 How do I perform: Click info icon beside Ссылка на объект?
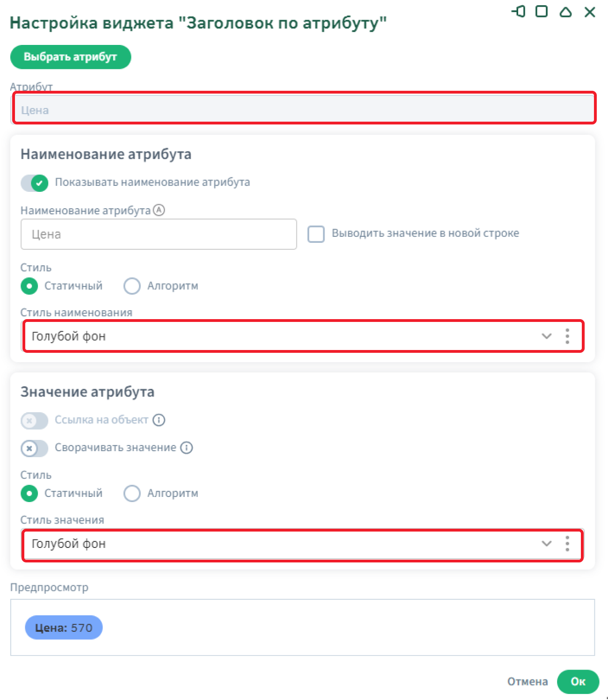coord(159,420)
